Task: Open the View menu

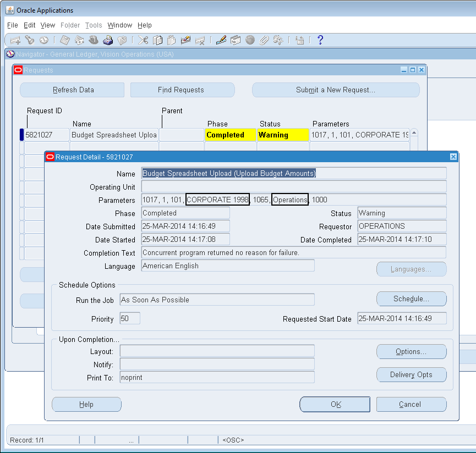Action: [48, 25]
